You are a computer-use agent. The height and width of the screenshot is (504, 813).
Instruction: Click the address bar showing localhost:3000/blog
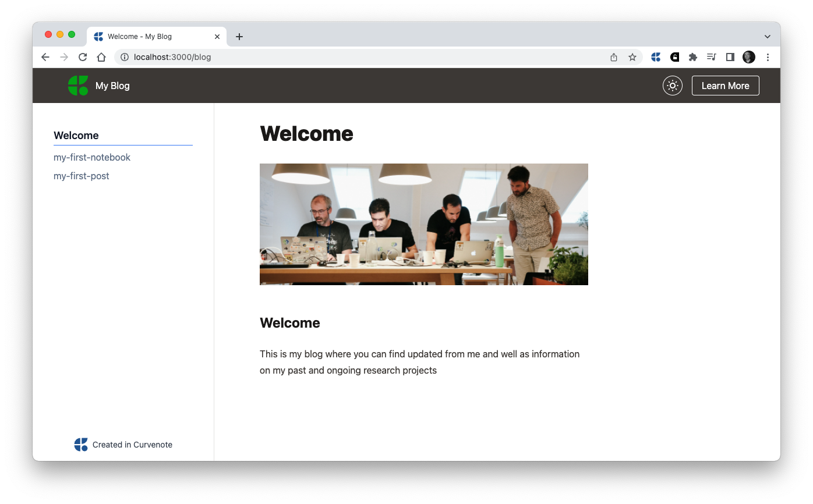click(349, 57)
